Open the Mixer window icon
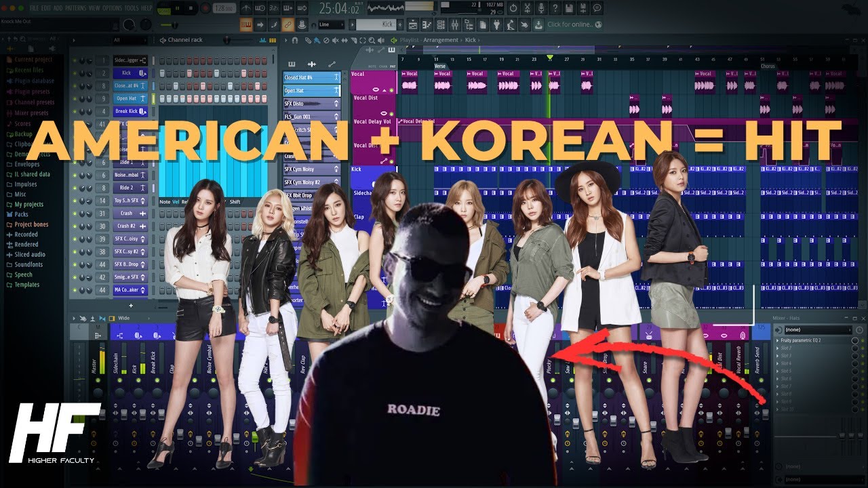Viewport: 868px width, 488px height. click(454, 25)
